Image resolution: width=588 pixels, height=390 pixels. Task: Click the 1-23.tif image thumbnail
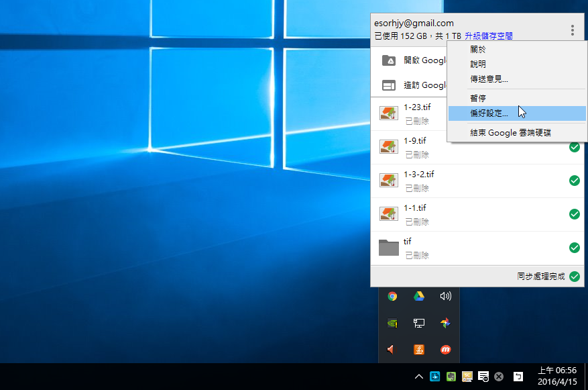pyautogui.click(x=388, y=113)
